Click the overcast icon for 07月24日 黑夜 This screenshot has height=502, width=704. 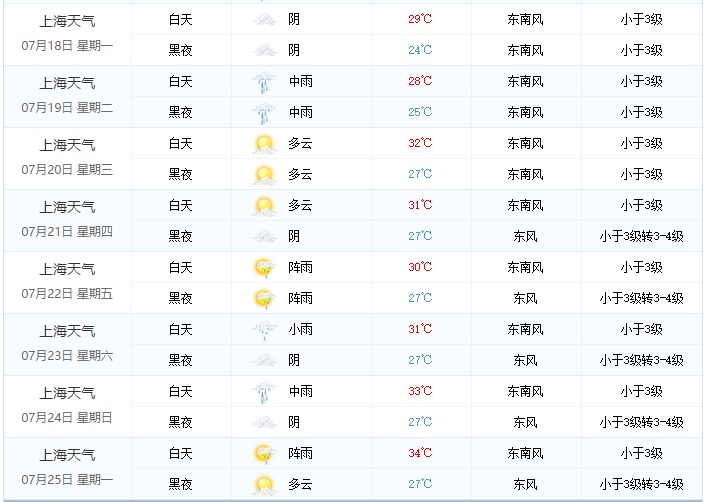click(264, 422)
